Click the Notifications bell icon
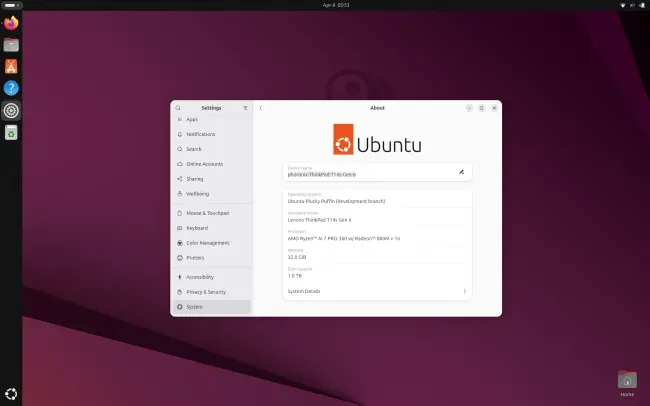The width and height of the screenshot is (650, 406). 179,134
